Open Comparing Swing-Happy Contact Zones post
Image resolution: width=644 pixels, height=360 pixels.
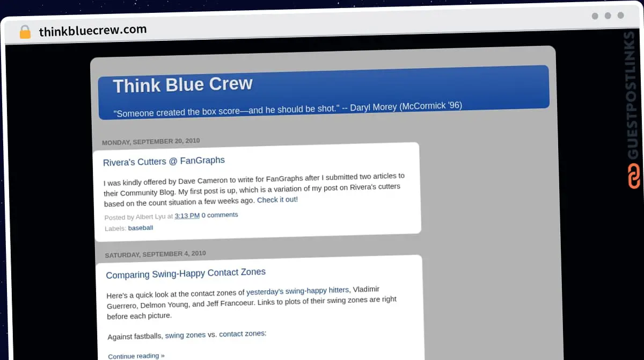(186, 273)
